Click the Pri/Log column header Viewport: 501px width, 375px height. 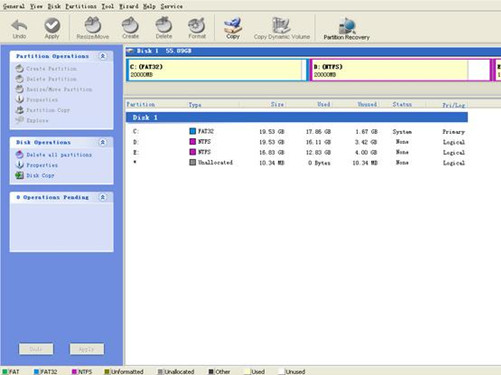tap(454, 105)
